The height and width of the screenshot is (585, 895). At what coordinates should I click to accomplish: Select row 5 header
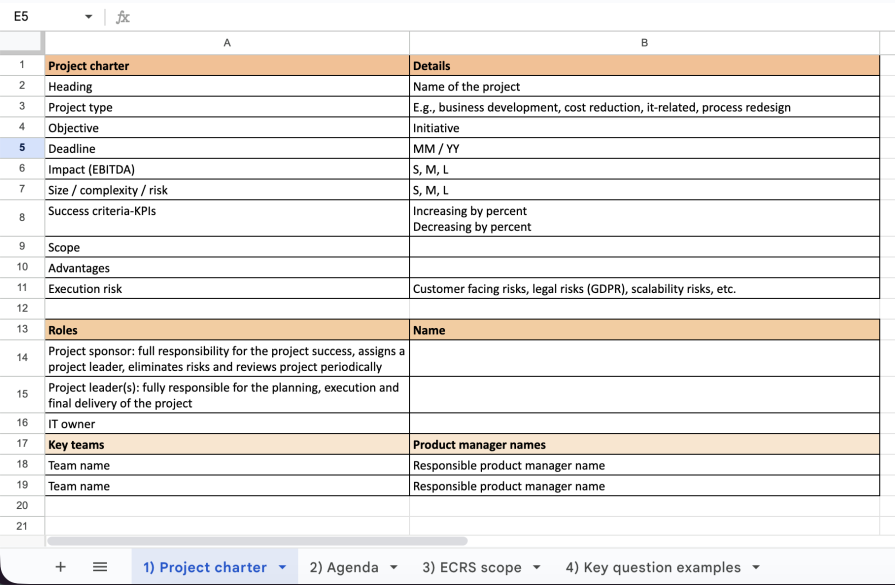[22, 148]
